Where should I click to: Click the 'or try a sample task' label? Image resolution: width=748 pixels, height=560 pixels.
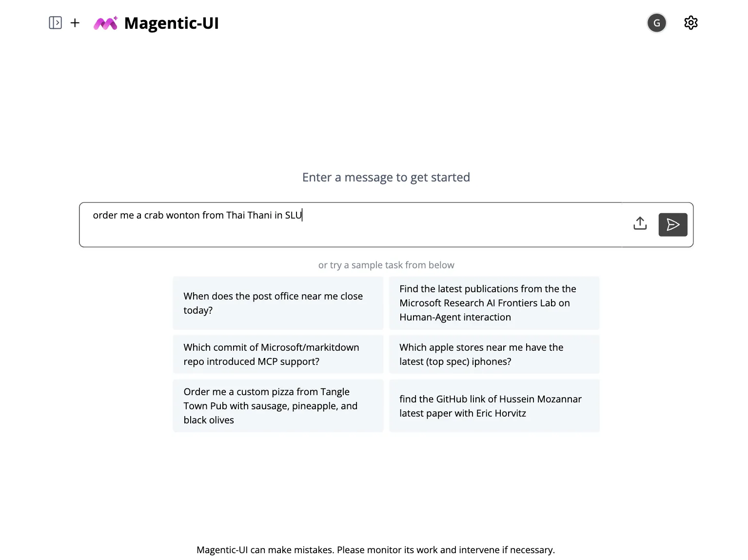pos(386,265)
